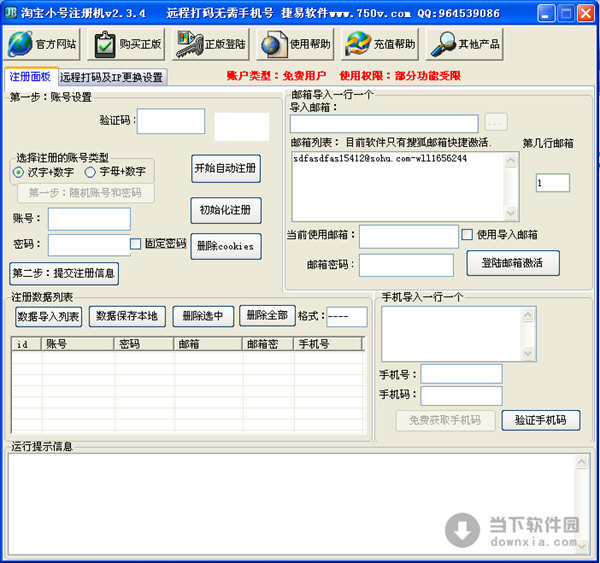
Task: Focus the 密码 input field
Action: pos(89,245)
